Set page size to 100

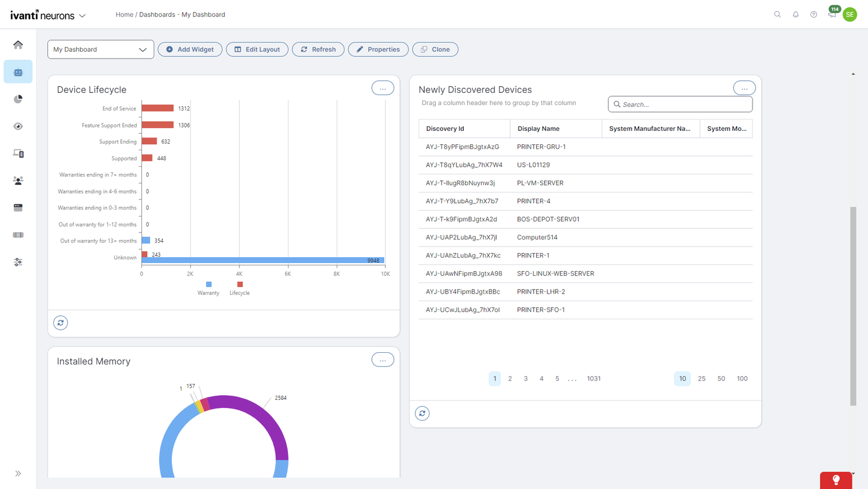point(742,379)
